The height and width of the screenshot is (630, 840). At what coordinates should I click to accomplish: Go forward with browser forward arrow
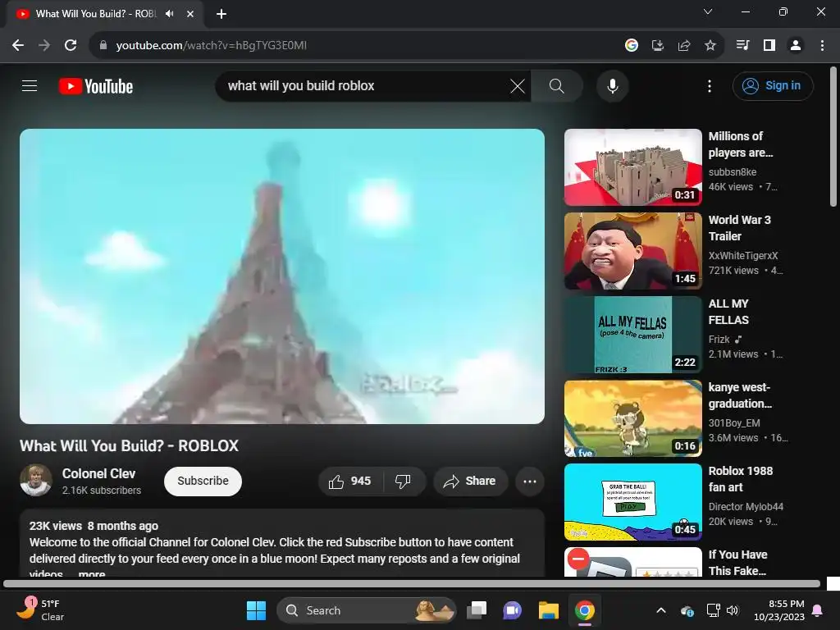pos(44,45)
